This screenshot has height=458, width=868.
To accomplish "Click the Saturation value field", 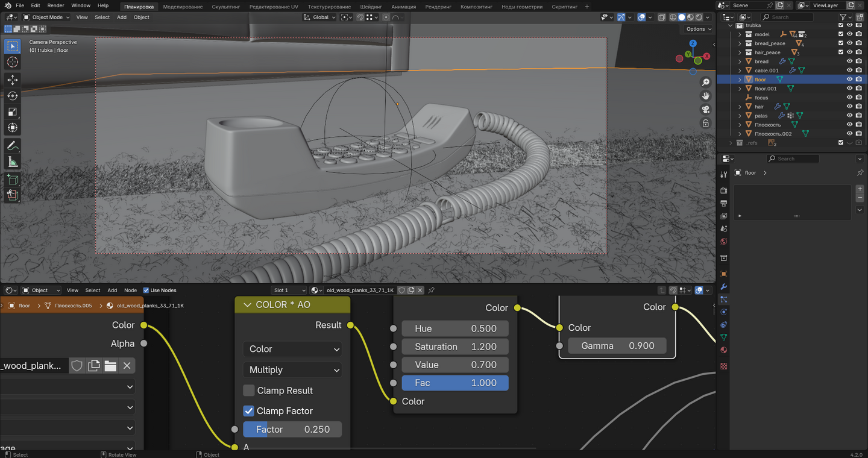I will pos(455,347).
